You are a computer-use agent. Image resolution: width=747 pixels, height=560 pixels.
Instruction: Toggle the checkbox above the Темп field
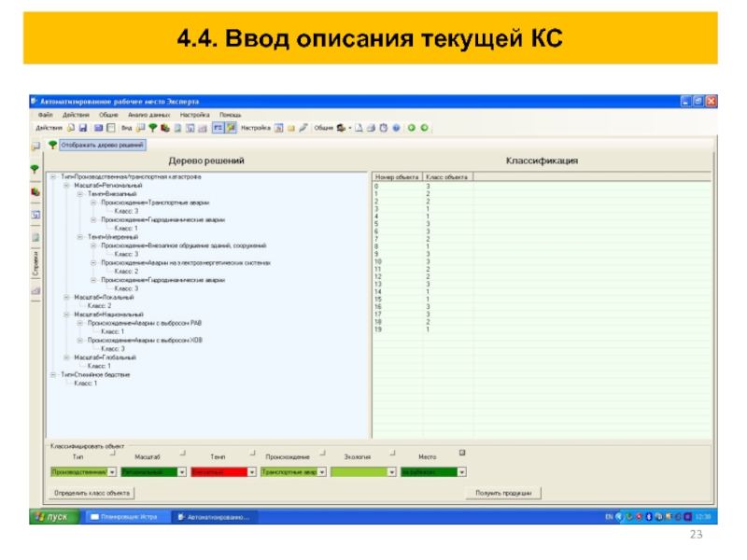click(253, 453)
